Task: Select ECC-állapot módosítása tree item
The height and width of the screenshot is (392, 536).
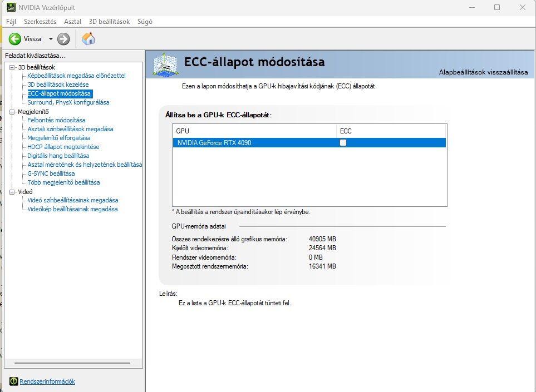Action: click(x=59, y=93)
